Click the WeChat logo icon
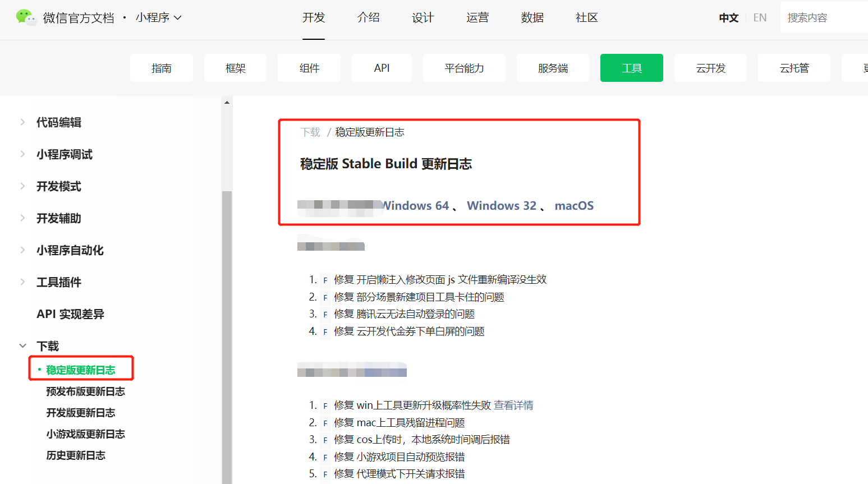The height and width of the screenshot is (484, 868). pyautogui.click(x=25, y=17)
